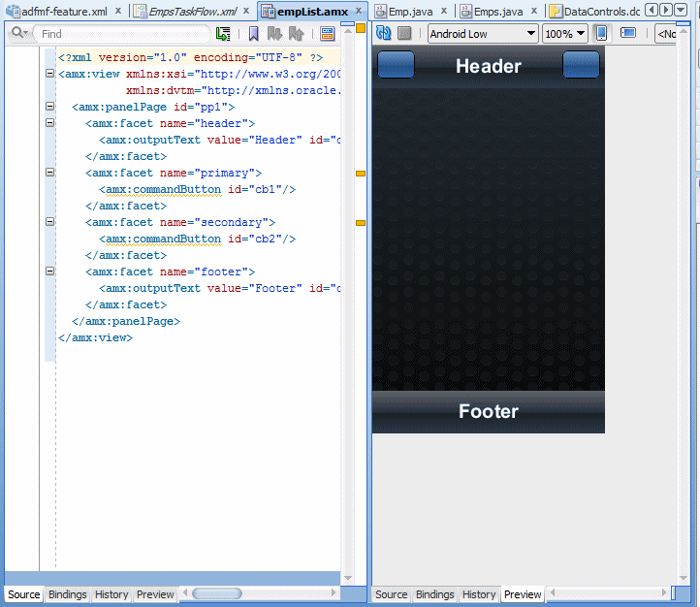Image resolution: width=700 pixels, height=607 pixels.
Task: Switch preview to portrait orientation
Action: (602, 33)
